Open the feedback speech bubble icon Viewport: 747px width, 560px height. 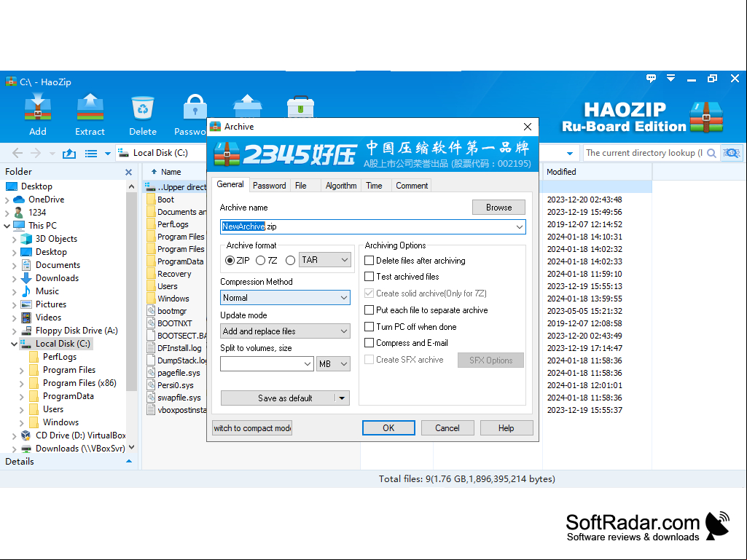pos(651,78)
